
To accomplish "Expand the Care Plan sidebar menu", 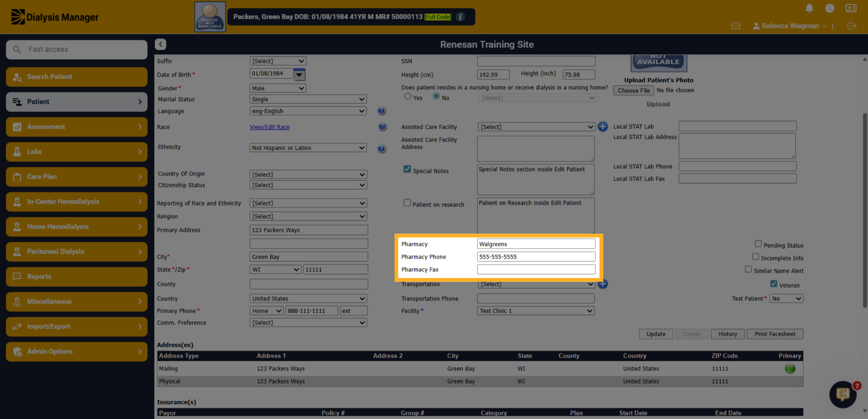I will pos(77,177).
